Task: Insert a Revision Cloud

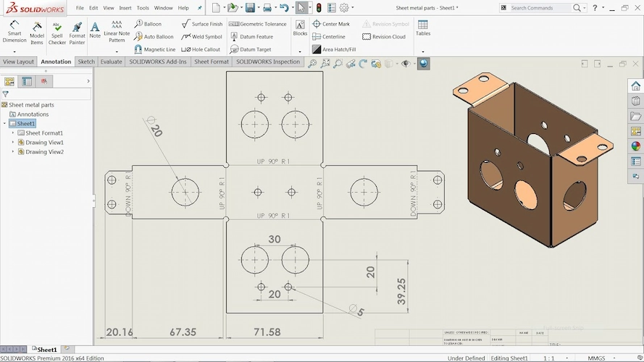Action: click(x=384, y=36)
